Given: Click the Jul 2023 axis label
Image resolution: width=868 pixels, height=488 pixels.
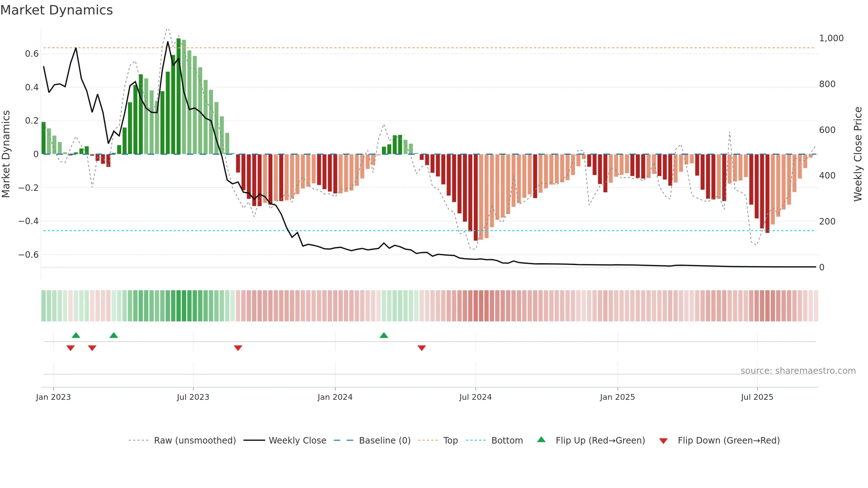Looking at the screenshot, I should pos(193,397).
